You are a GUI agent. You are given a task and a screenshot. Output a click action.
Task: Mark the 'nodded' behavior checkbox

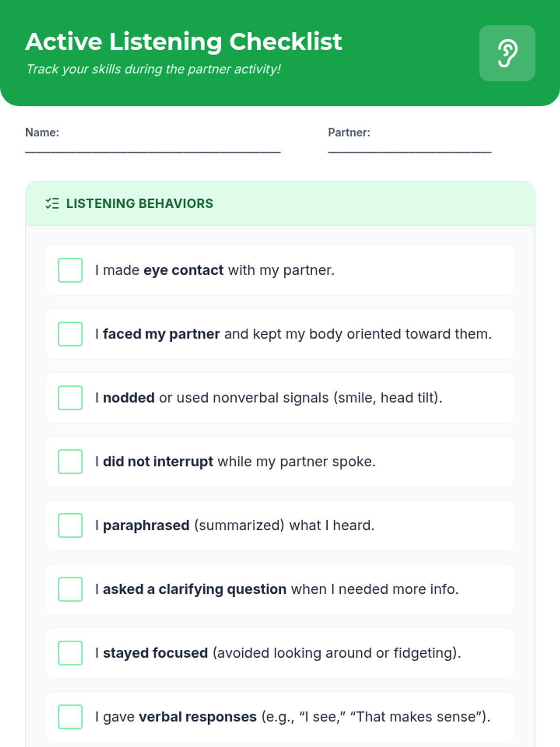point(70,398)
